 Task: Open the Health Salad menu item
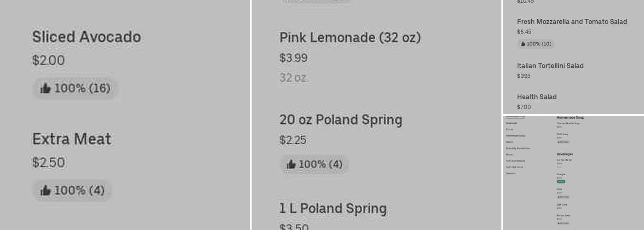tap(536, 97)
